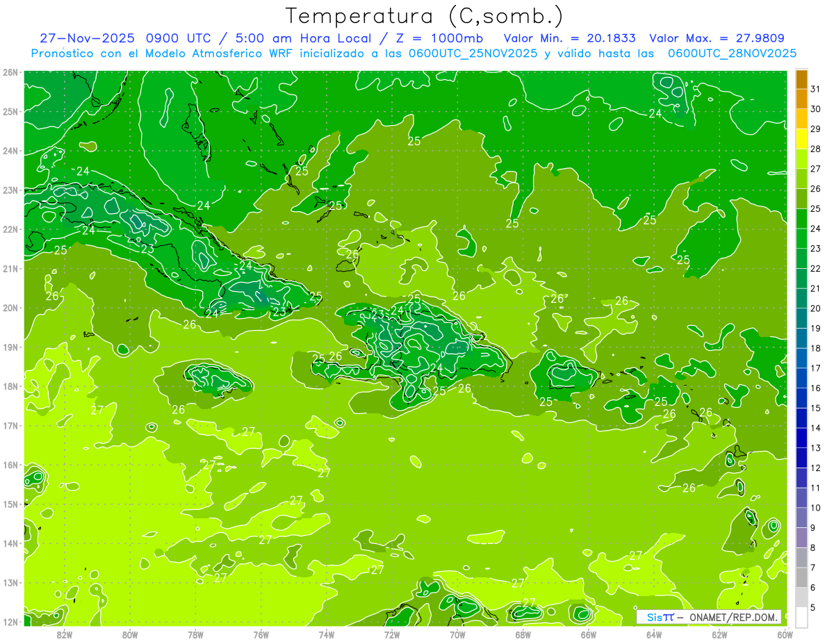
Task: Click the yellow color scale segment between 28 and 29
Action: (801, 139)
